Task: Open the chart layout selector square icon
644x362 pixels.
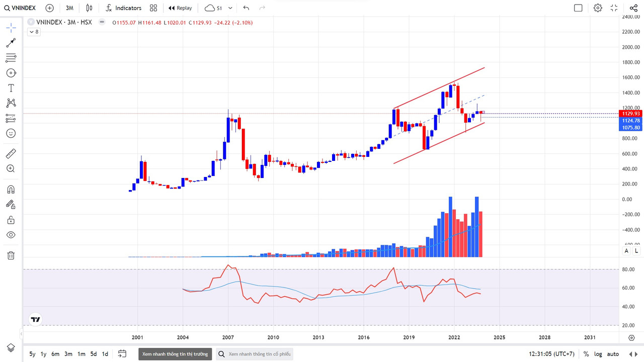Action: click(578, 8)
